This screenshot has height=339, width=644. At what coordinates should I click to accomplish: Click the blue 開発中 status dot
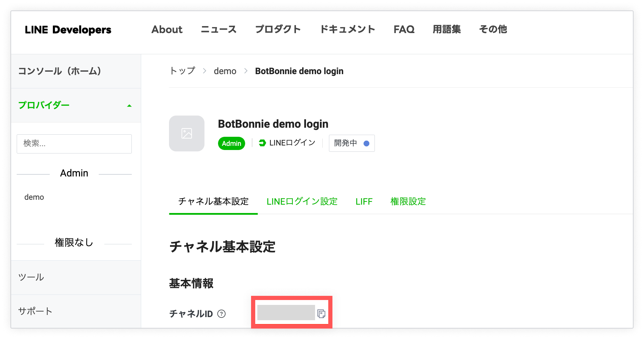[x=366, y=143]
